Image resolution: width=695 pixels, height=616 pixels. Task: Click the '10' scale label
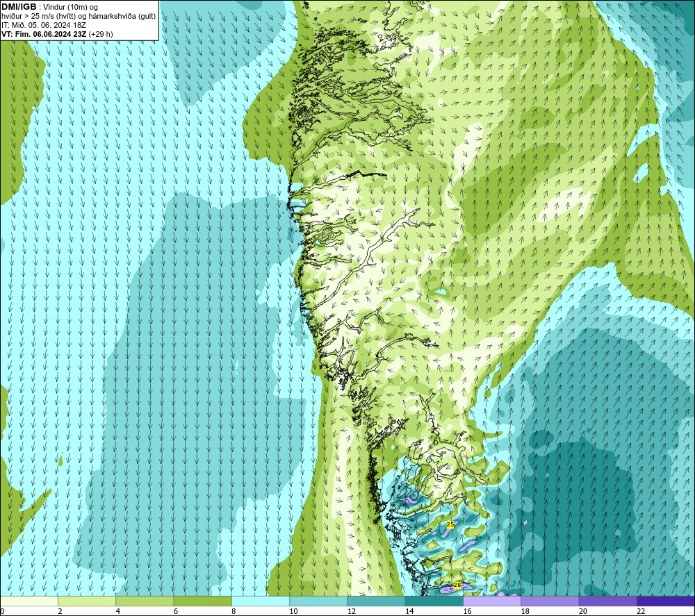point(294,611)
